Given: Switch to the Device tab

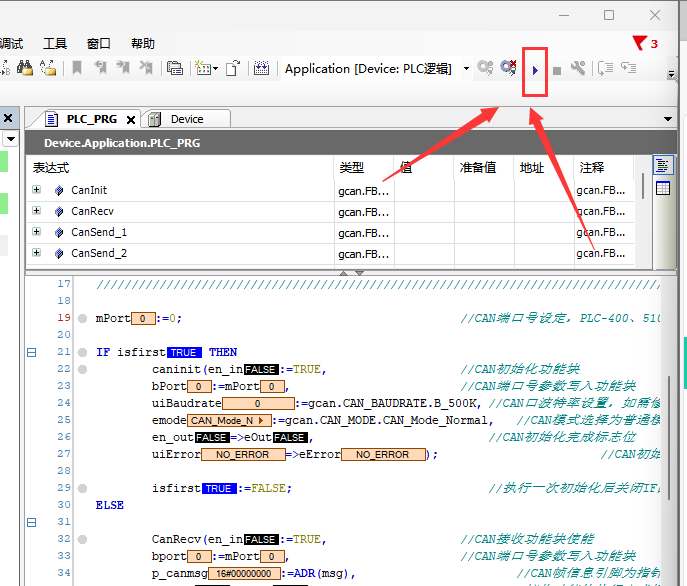Looking at the screenshot, I should click(x=186, y=119).
